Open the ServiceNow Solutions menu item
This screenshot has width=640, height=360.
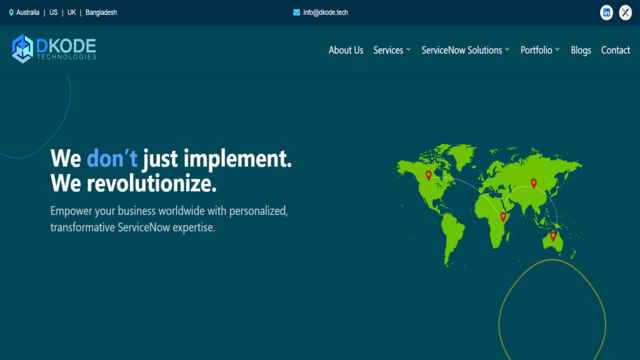coord(462,50)
